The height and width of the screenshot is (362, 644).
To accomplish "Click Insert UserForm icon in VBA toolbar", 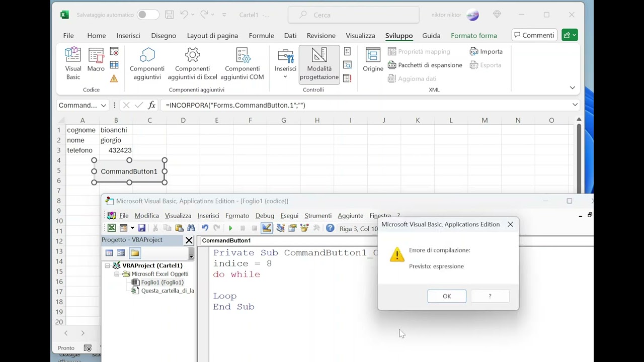I will tap(123, 228).
